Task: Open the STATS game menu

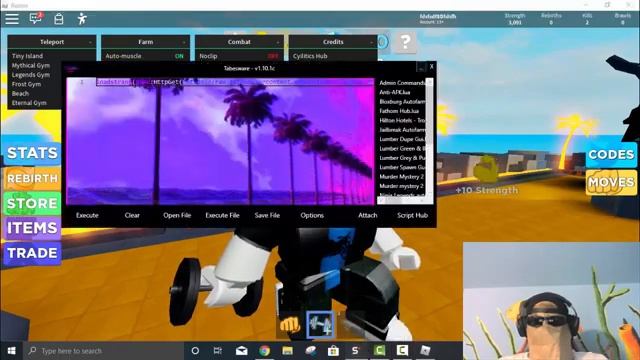Action: click(32, 153)
